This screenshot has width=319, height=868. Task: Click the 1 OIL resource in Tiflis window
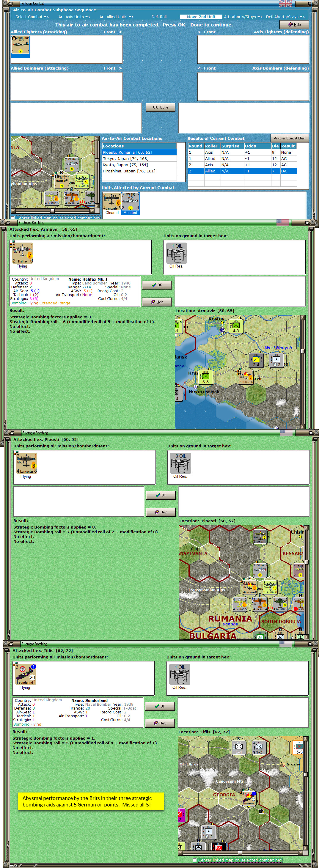(180, 674)
